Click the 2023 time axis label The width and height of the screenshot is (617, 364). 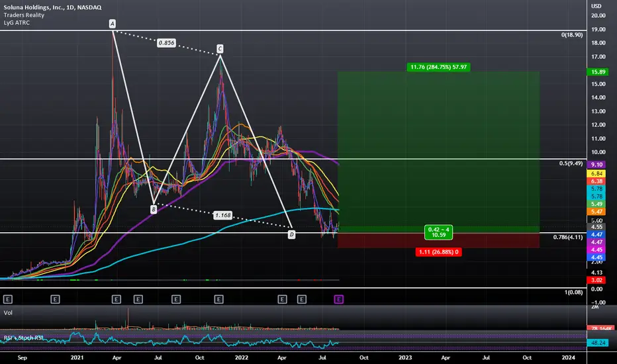pyautogui.click(x=405, y=357)
